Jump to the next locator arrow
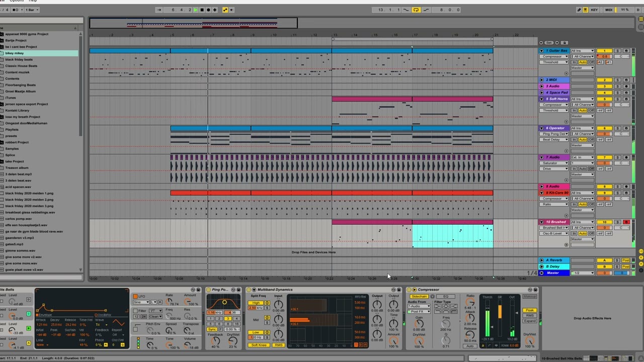This screenshot has width=644, height=362. point(557,43)
